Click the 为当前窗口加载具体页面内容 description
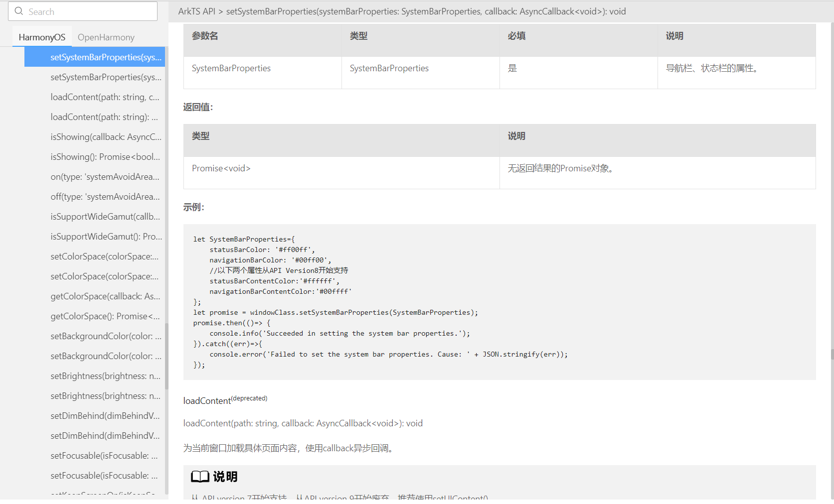This screenshot has height=504, width=834. [x=290, y=448]
